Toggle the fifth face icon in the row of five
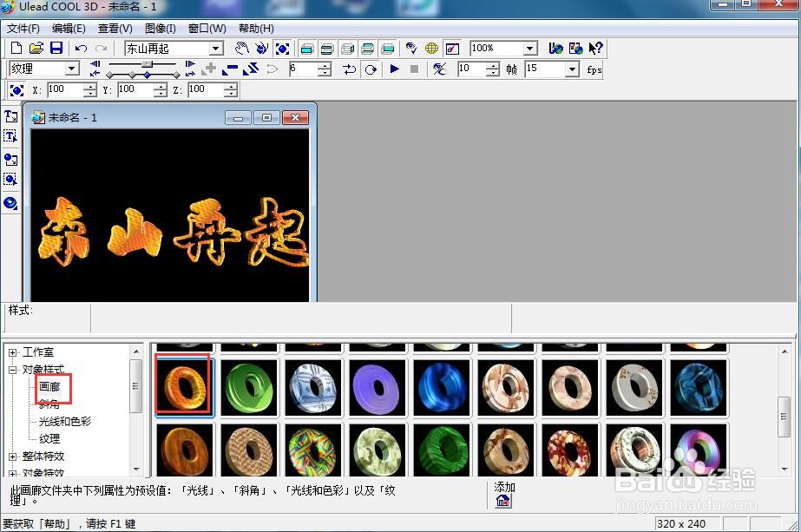Image resolution: width=801 pixels, height=532 pixels. tap(388, 49)
